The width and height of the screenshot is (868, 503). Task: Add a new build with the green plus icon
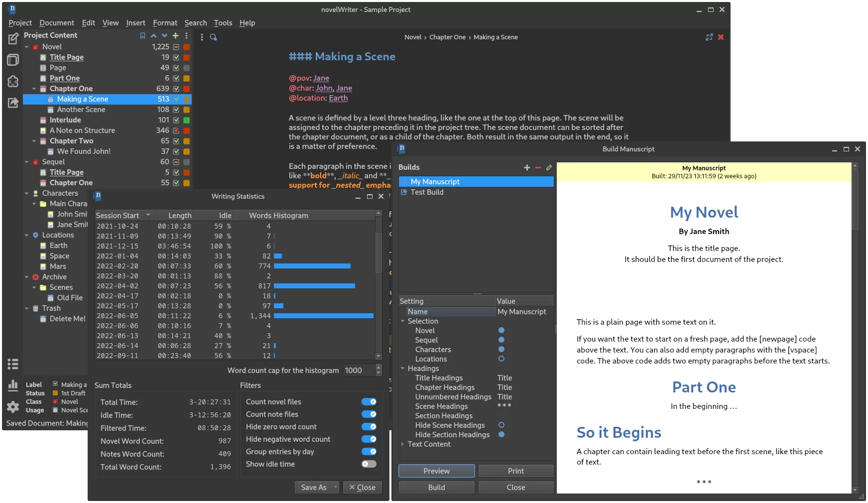pyautogui.click(x=526, y=168)
